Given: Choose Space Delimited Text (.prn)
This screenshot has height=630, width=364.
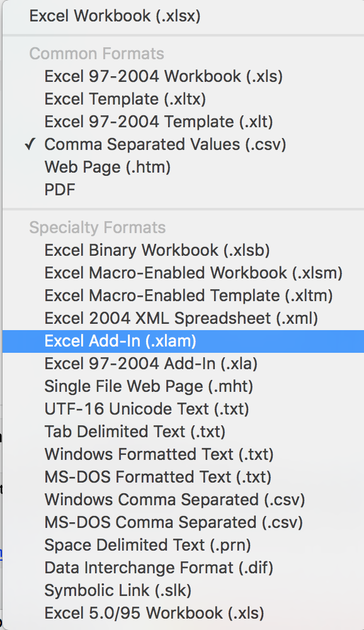Looking at the screenshot, I should coord(183,545).
